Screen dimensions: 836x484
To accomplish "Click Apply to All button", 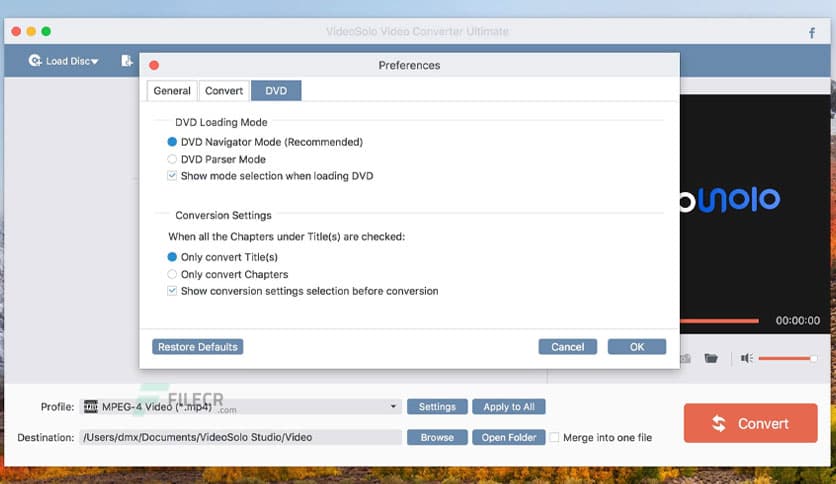I will (x=509, y=407).
